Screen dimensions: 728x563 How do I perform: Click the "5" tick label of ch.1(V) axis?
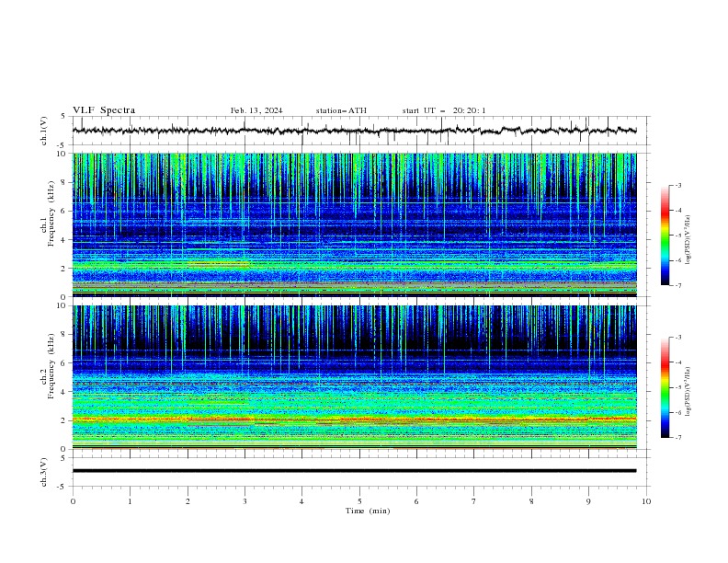point(63,117)
